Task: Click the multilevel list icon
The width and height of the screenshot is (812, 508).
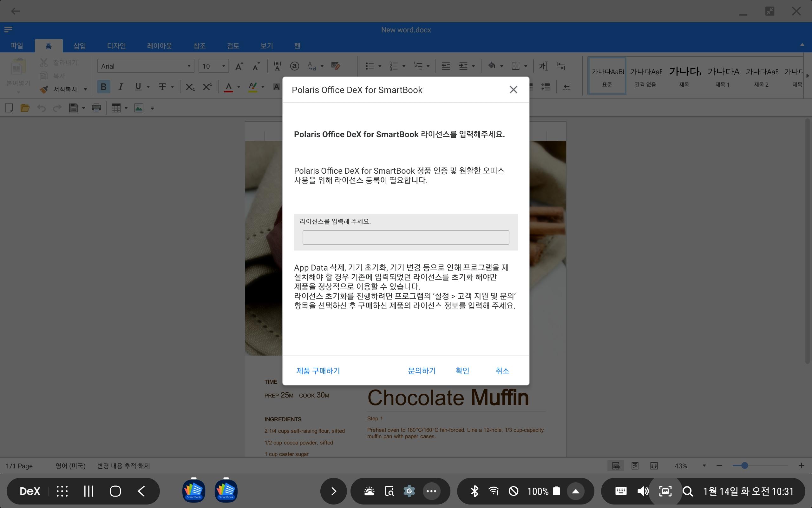Action: tap(418, 66)
